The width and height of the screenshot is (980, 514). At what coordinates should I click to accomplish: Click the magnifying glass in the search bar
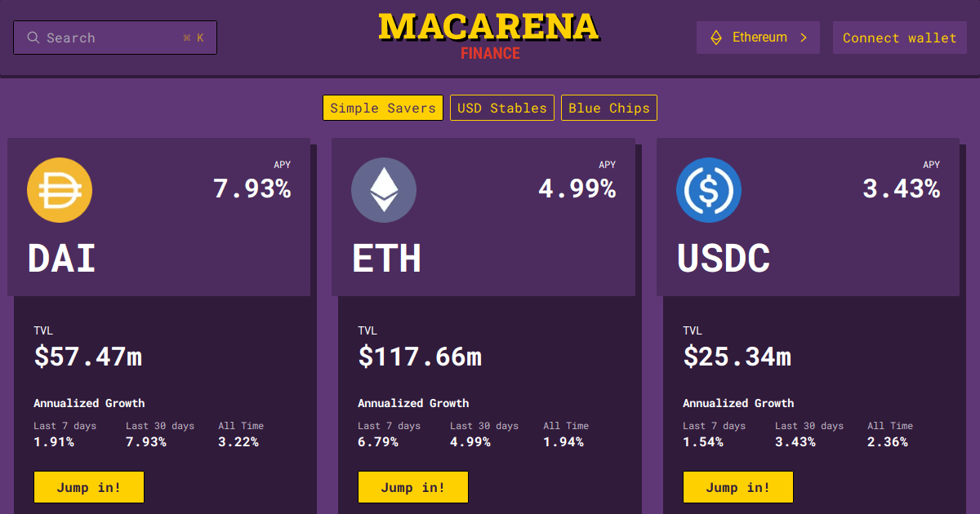click(33, 37)
